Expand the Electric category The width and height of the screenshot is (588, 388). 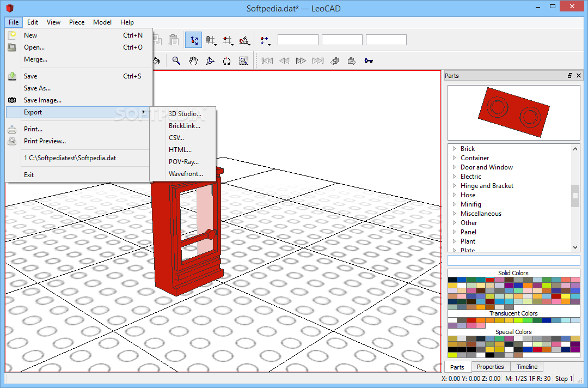click(x=454, y=177)
